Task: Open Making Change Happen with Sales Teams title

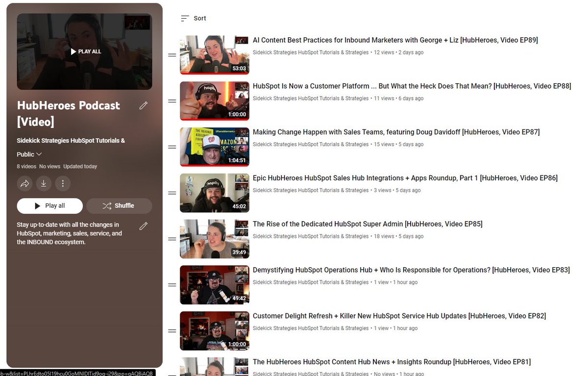Action: point(396,132)
